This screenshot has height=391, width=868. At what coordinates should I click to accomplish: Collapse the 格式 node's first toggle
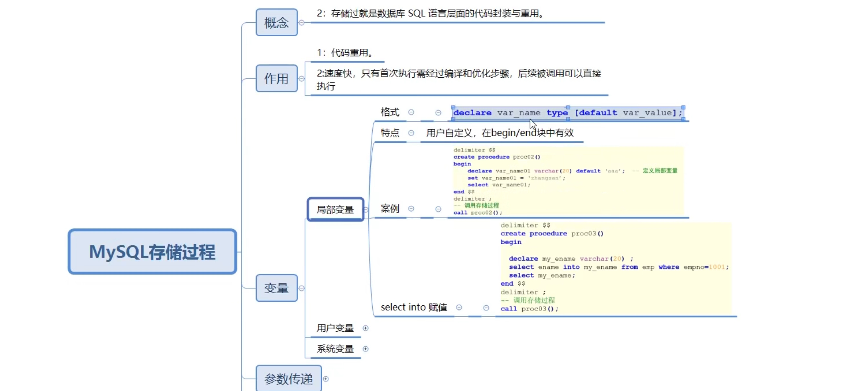(411, 112)
